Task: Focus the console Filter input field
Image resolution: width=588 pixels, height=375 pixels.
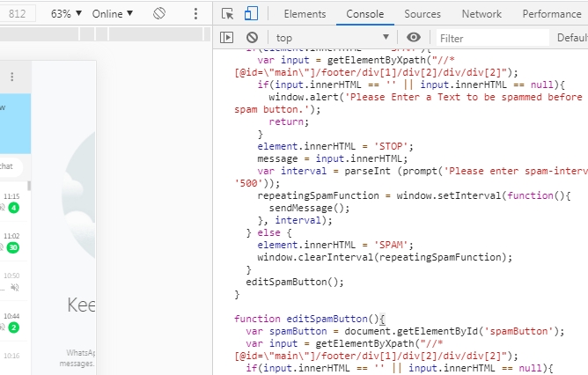Action: click(492, 38)
